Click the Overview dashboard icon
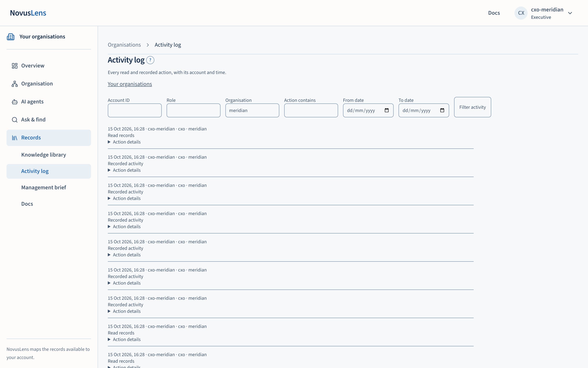Viewport: 588px width, 368px height. 14,66
